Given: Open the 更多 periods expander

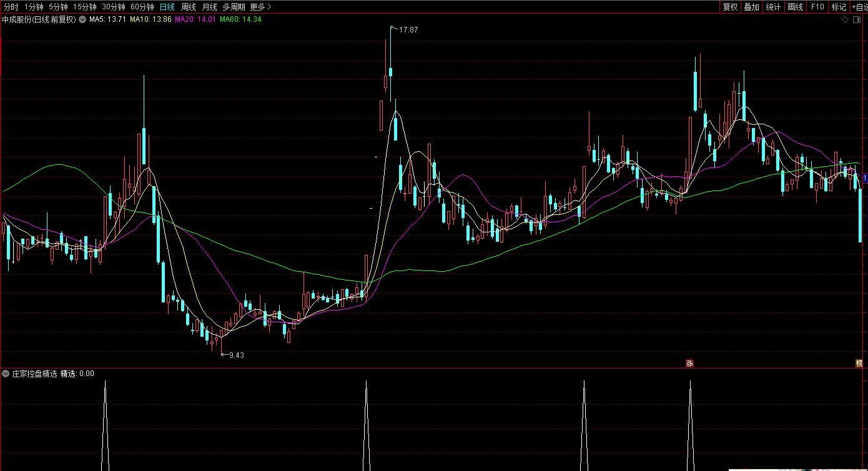Looking at the screenshot, I should (260, 7).
